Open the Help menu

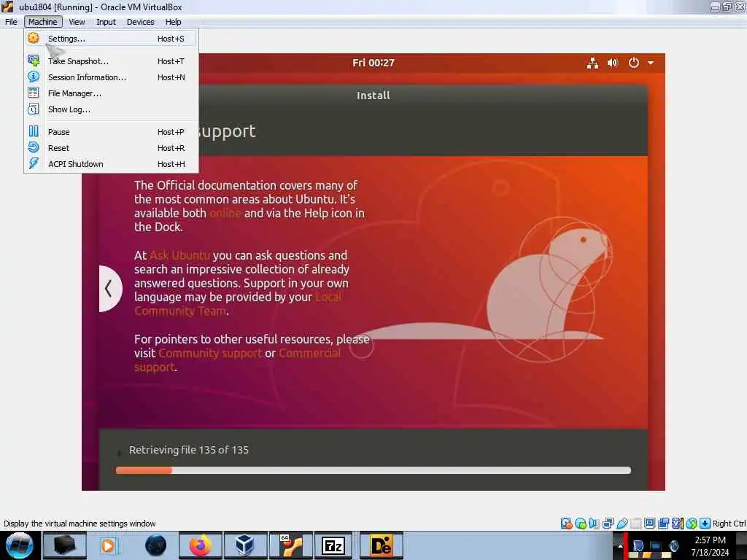(174, 22)
